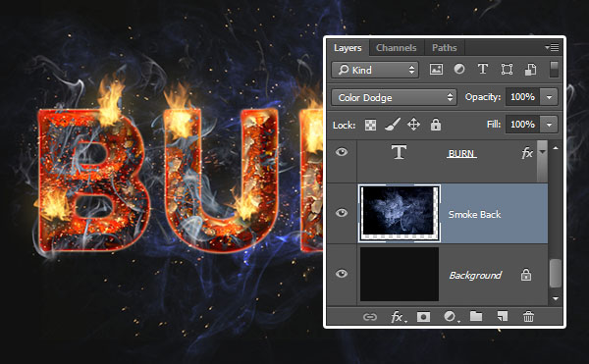Click the type layer filter icon
Screen dimensions: 589x364
pyautogui.click(x=483, y=69)
